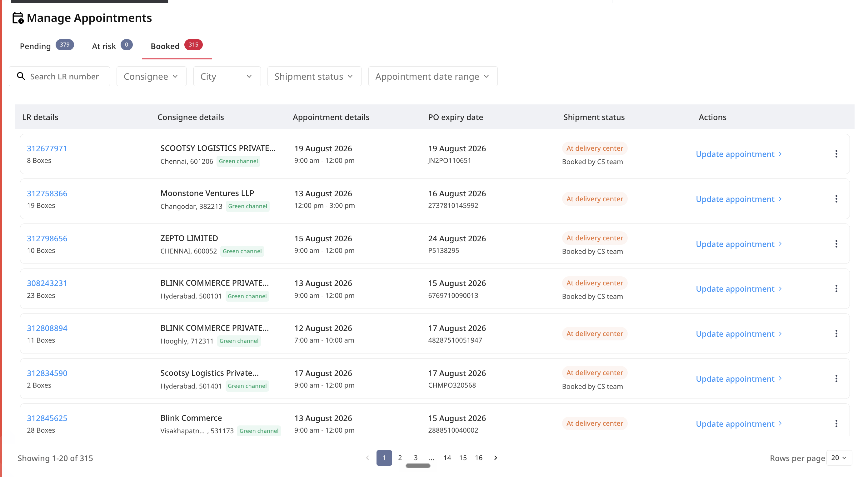Click PO expiry date column header

pos(455,117)
